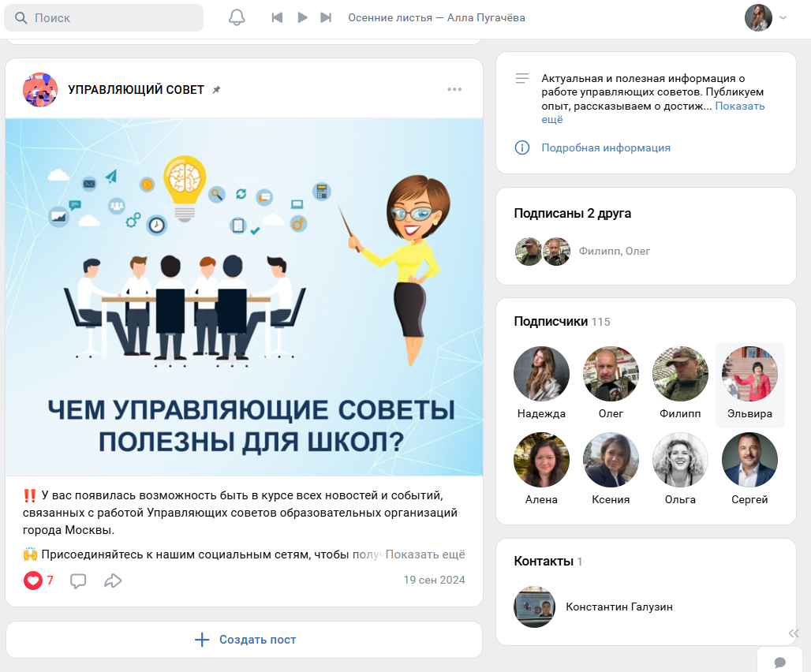
Task: Skip to the previous music track
Action: (x=277, y=17)
